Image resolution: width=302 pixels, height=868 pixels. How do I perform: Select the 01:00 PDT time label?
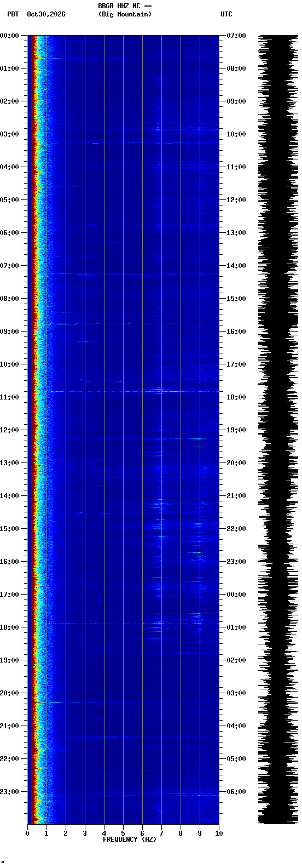[10, 68]
